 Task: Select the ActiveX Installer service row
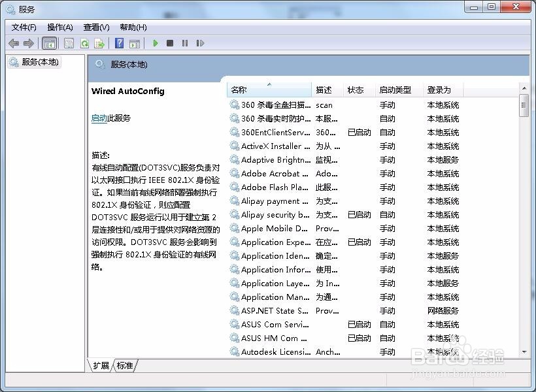point(344,146)
